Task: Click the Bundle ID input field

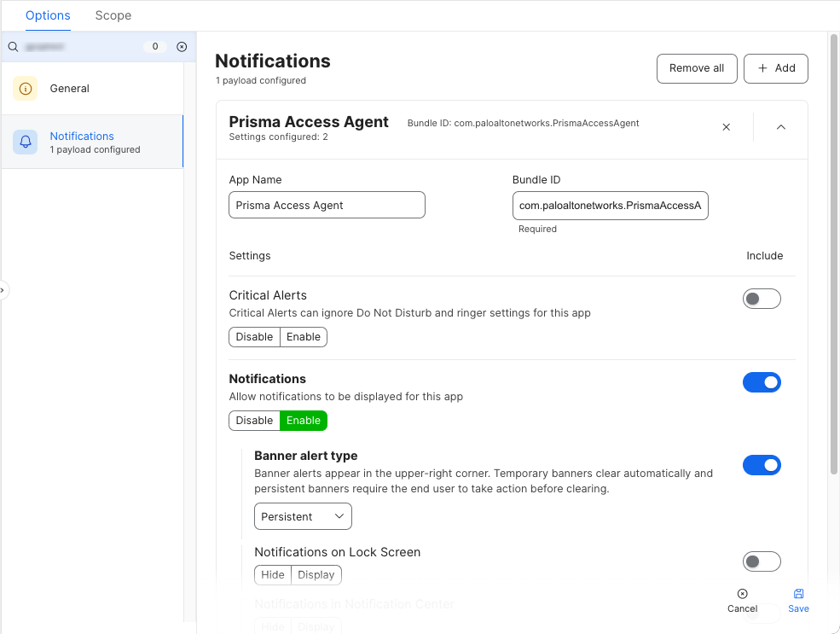Action: (610, 206)
